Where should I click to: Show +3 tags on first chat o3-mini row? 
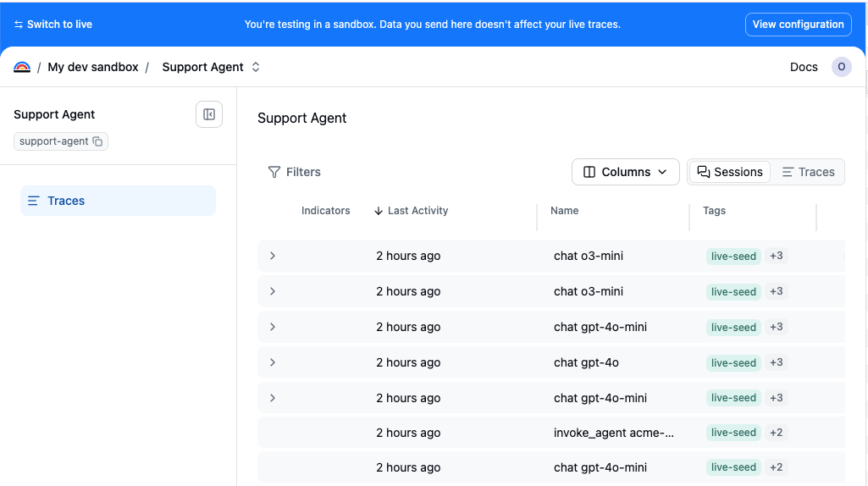[776, 256]
